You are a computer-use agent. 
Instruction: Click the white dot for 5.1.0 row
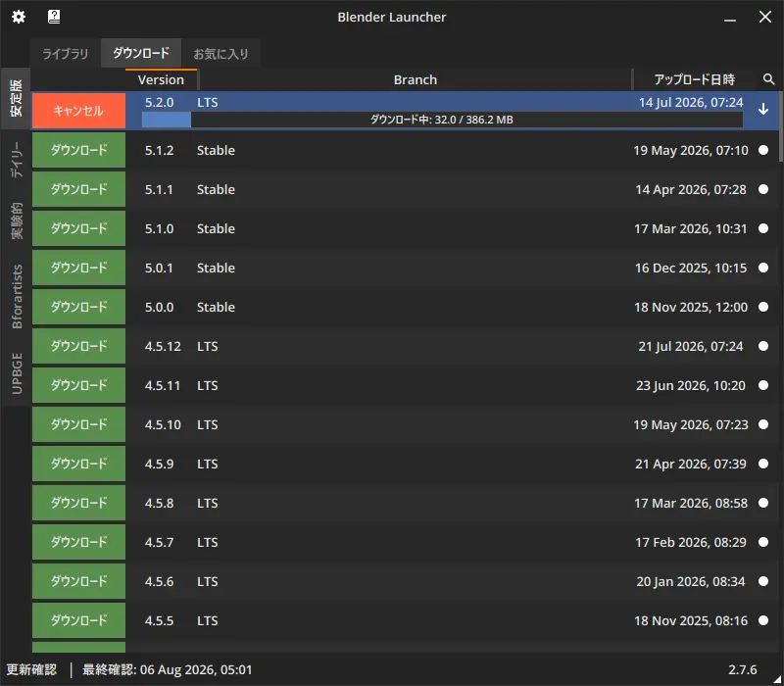point(763,228)
